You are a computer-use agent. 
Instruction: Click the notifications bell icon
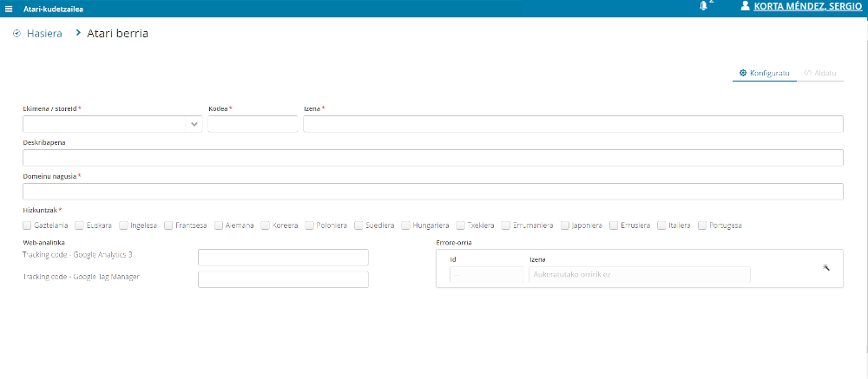tap(703, 6)
